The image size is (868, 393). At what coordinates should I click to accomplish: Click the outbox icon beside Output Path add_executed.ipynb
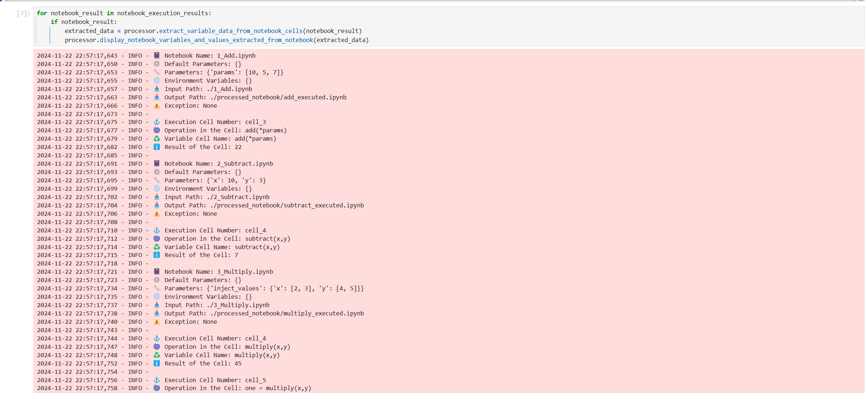tap(157, 97)
